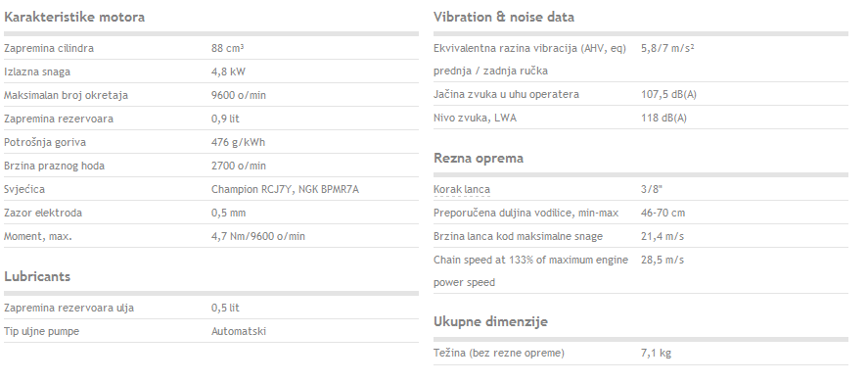Select the Potrošnja goriva 476 g/kWh value
The height and width of the screenshot is (382, 868).
(x=238, y=142)
